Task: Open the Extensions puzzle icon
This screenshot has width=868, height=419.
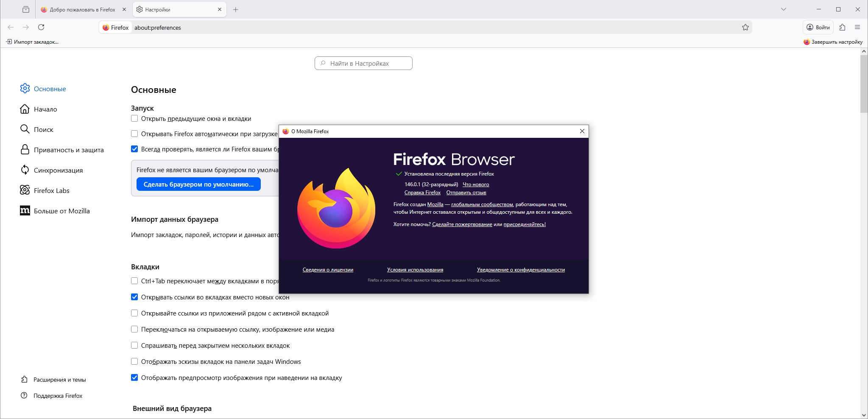Action: coord(842,27)
